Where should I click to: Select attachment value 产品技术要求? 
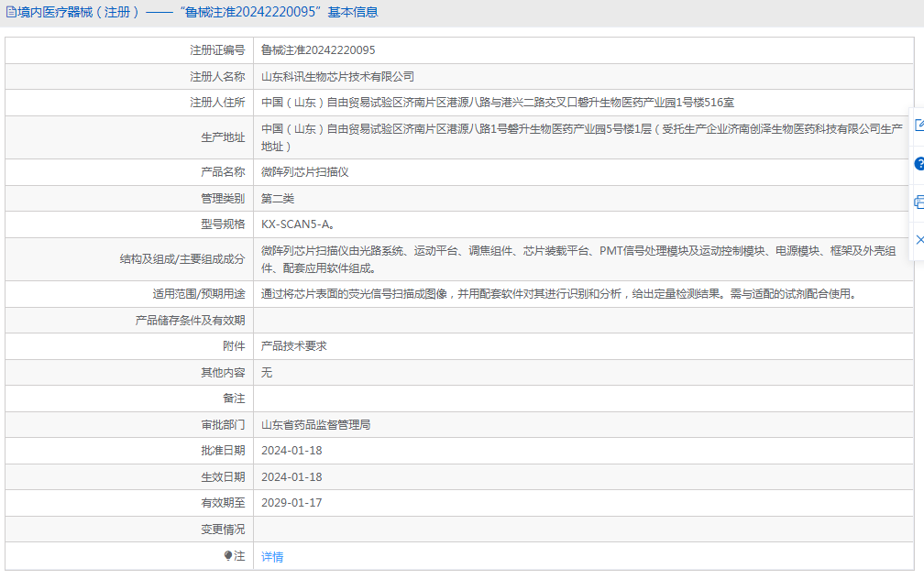click(294, 346)
